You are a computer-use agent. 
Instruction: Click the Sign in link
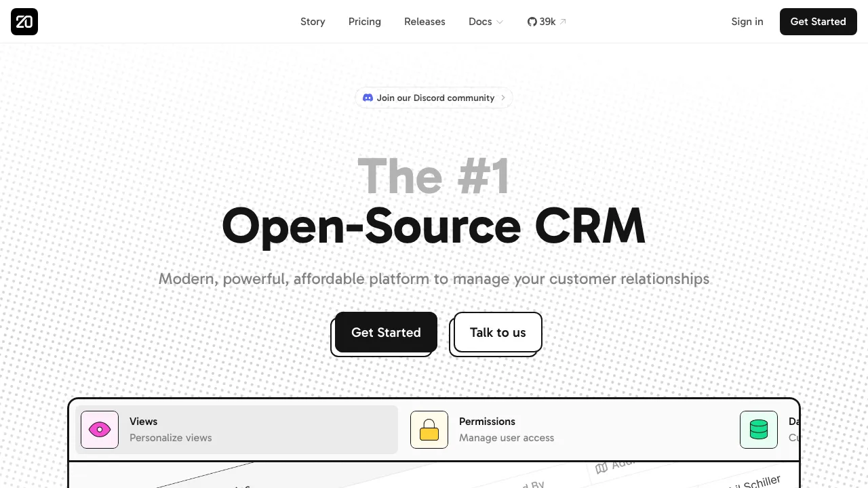click(747, 22)
